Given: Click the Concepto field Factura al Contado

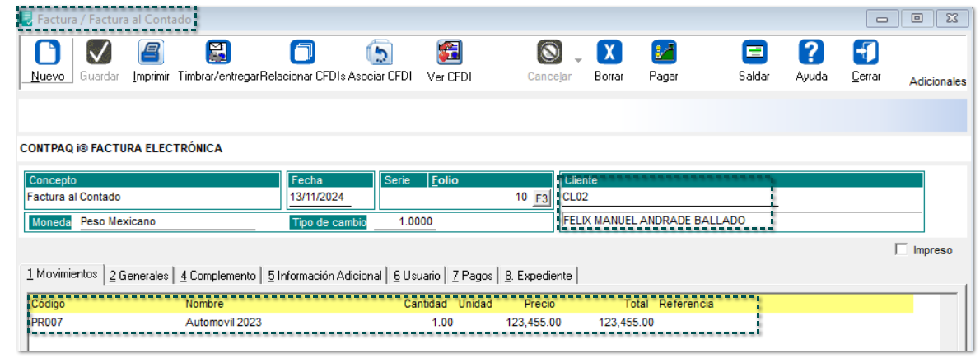Looking at the screenshot, I should [x=152, y=198].
